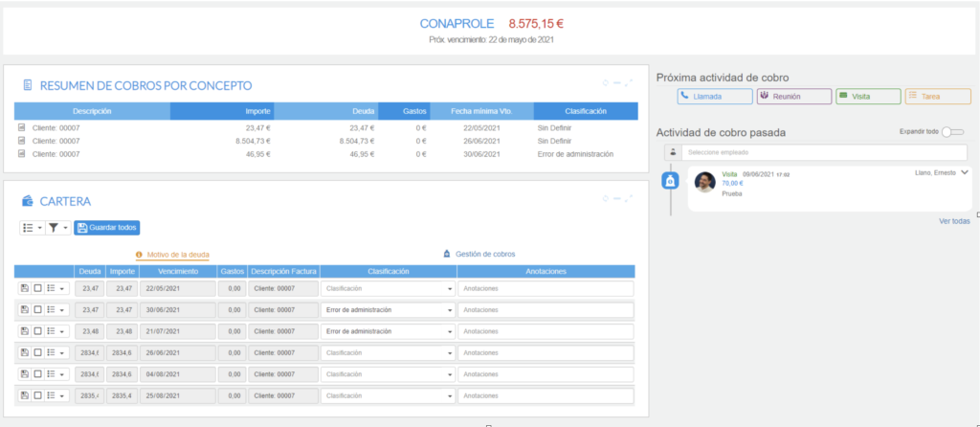Click the 70,00 € activity amount
This screenshot has height=427, width=980.
[x=732, y=183]
